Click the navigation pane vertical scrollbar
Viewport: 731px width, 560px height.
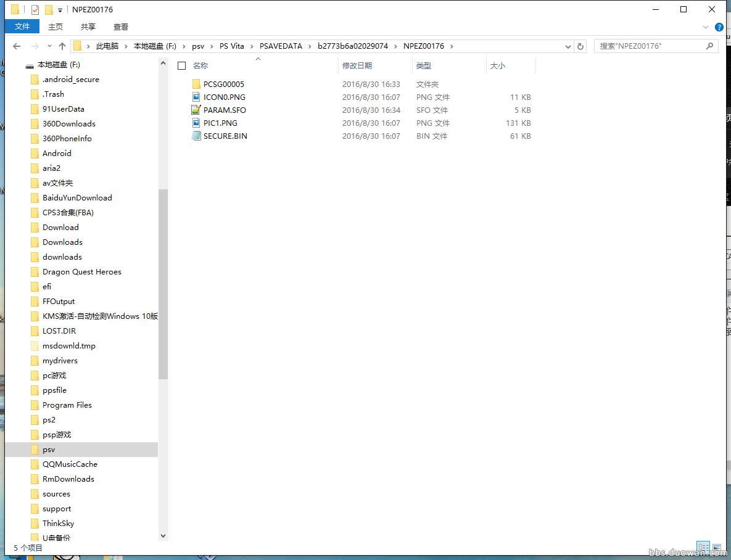(x=163, y=284)
